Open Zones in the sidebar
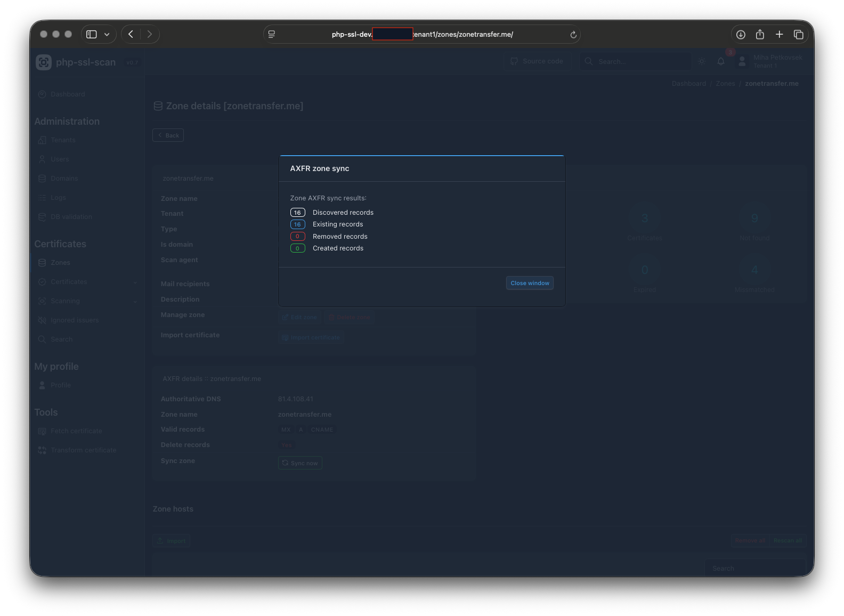Viewport: 844px width, 616px height. 60,263
